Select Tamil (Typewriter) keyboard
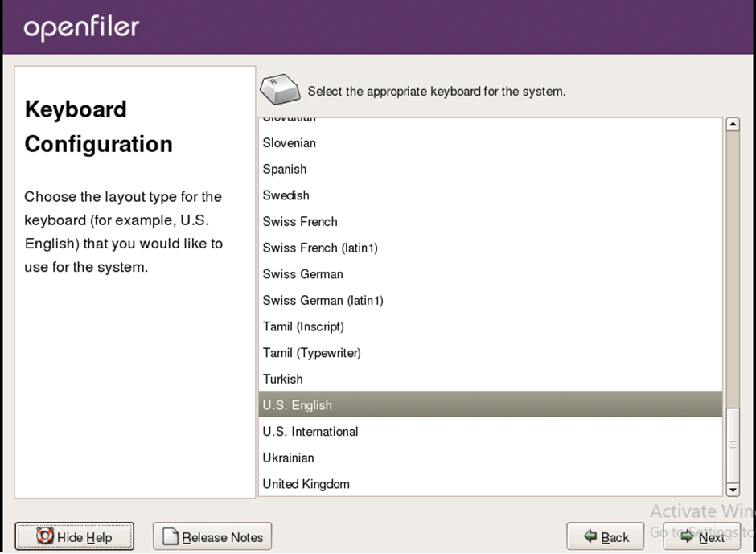Viewport: 756px width, 554px height. 491,353
